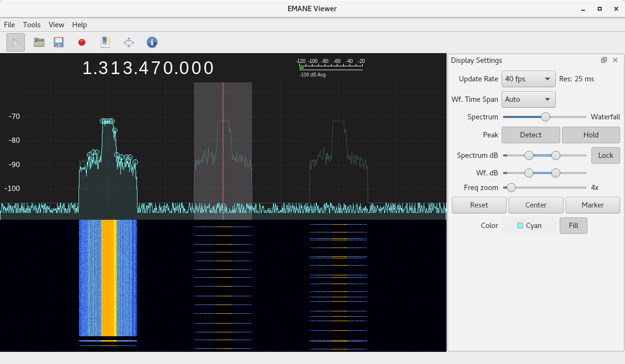This screenshot has width=625, height=364.
Task: Click the Freq zoom slider handle
Action: tap(511, 188)
